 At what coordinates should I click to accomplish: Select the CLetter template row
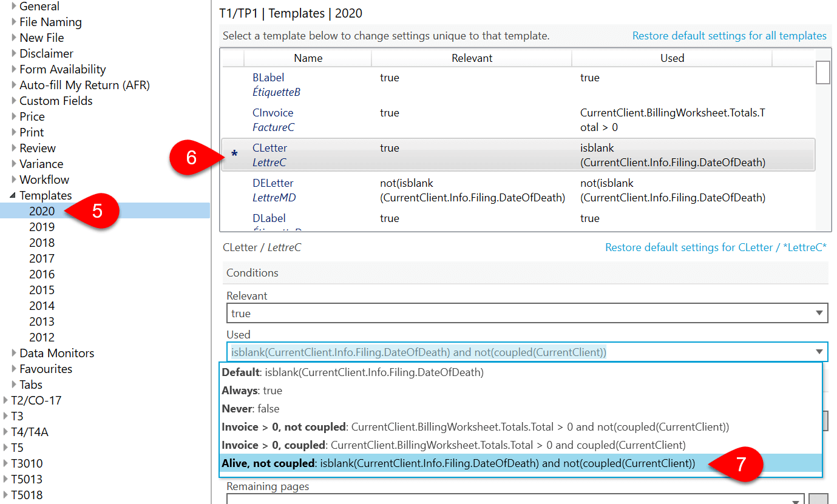coord(517,155)
